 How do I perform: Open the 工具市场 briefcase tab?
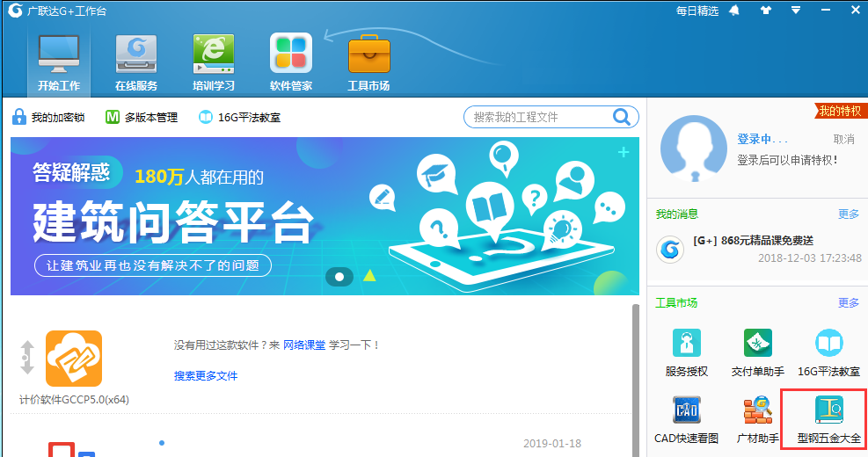(368, 62)
